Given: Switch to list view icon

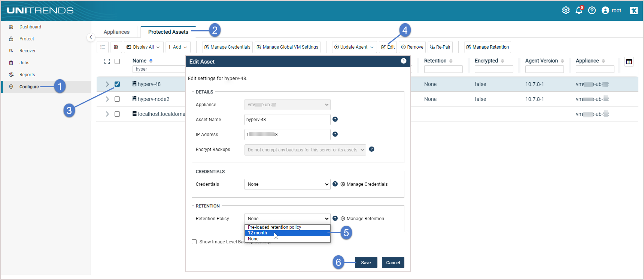Looking at the screenshot, I should (x=103, y=47).
